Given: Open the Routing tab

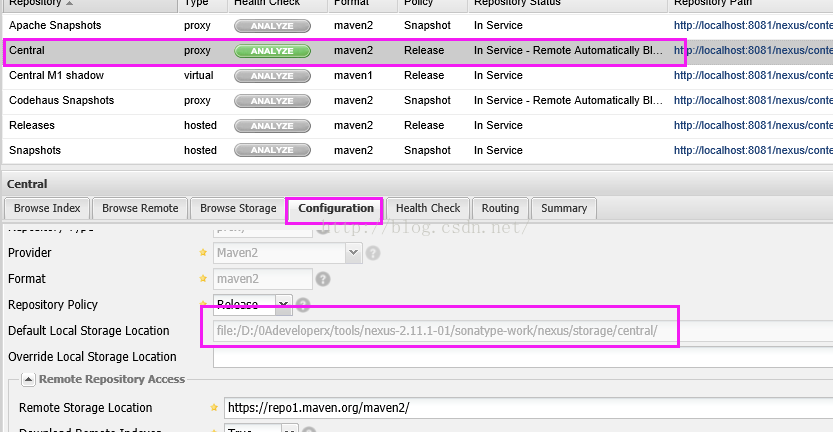Looking at the screenshot, I should pyautogui.click(x=500, y=208).
